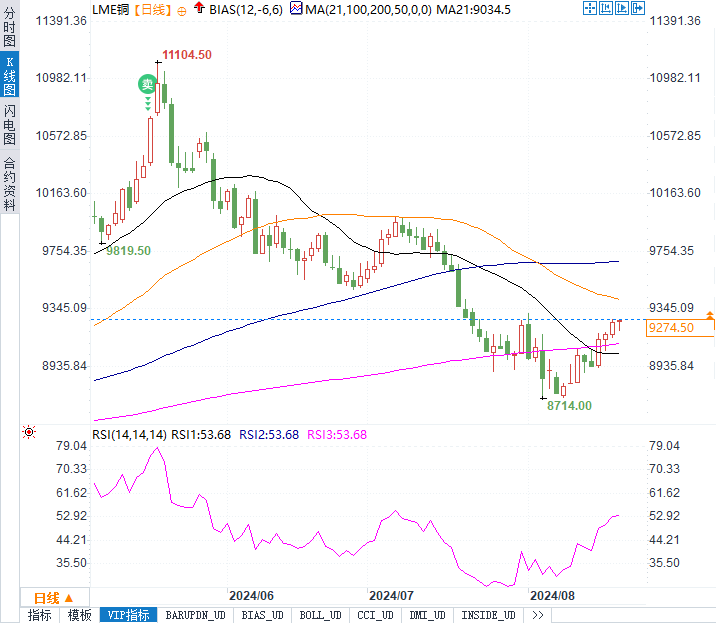This screenshot has width=716, height=623.
Task: Click the orange alert marker above price 9274.50
Action: (710, 315)
